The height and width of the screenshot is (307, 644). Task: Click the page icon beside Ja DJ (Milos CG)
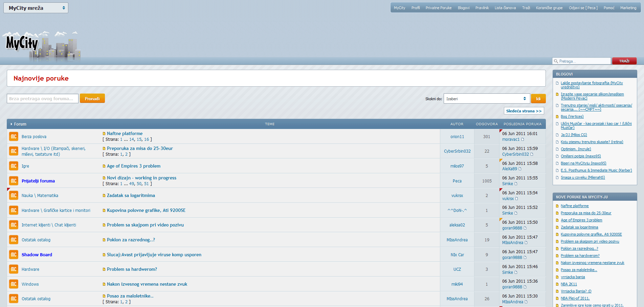click(x=557, y=135)
